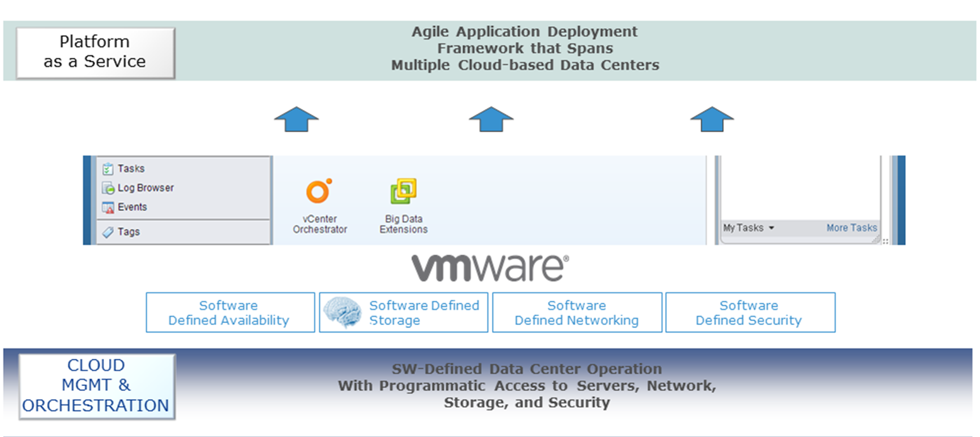Click the Agile Application Deployment heading text

pos(525,48)
